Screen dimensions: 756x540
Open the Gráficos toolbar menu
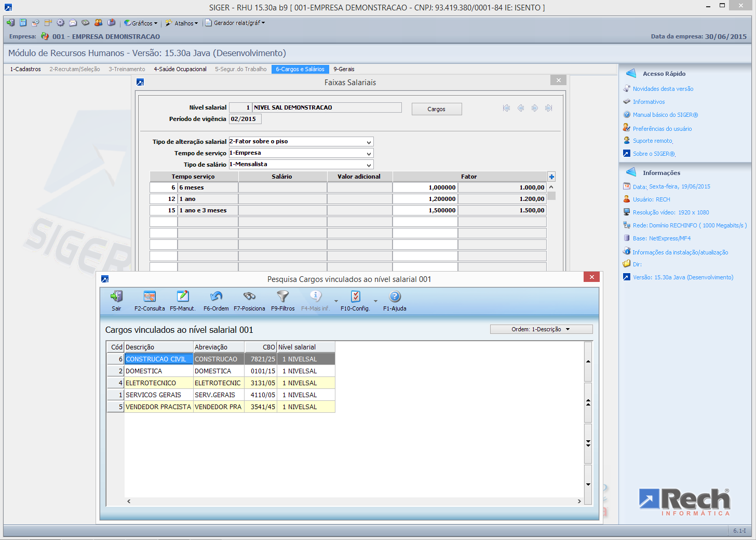141,23
